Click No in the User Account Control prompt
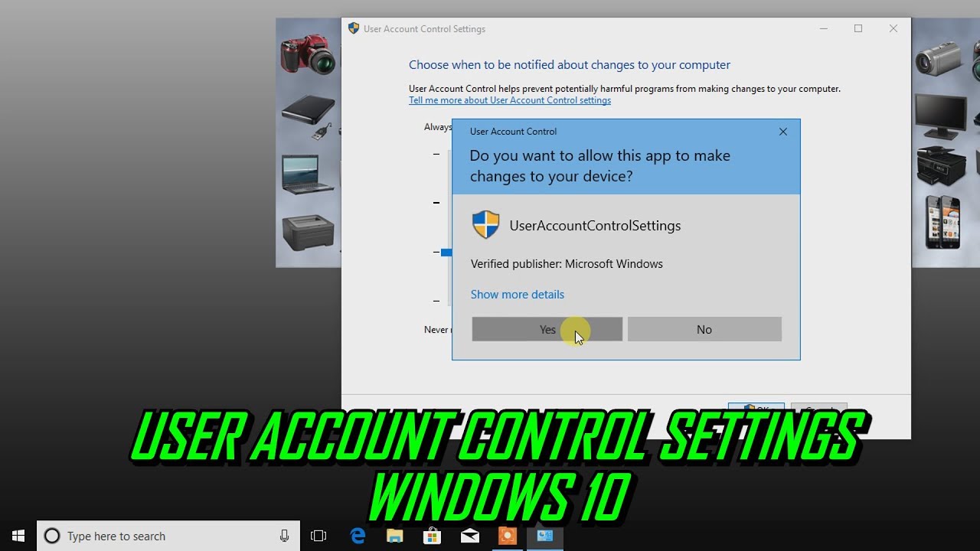The image size is (980, 551). pos(704,329)
